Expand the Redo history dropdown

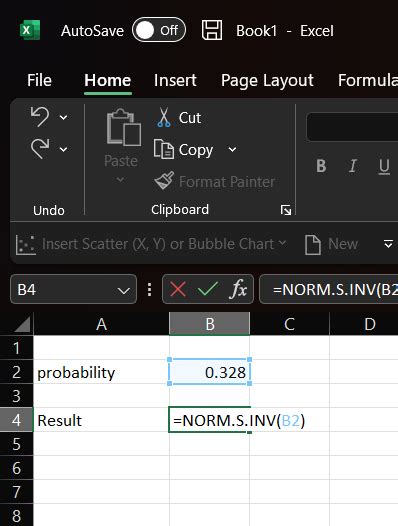[63, 149]
